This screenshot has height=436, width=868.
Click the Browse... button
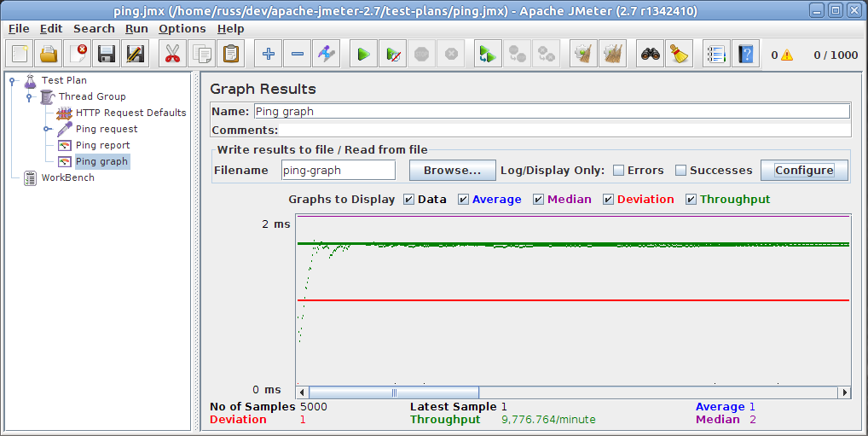[452, 171]
